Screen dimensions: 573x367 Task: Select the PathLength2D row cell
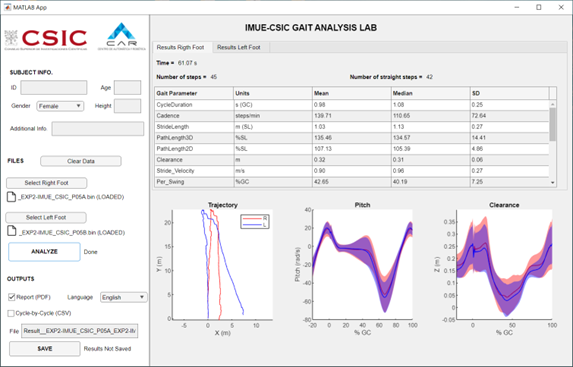click(194, 149)
